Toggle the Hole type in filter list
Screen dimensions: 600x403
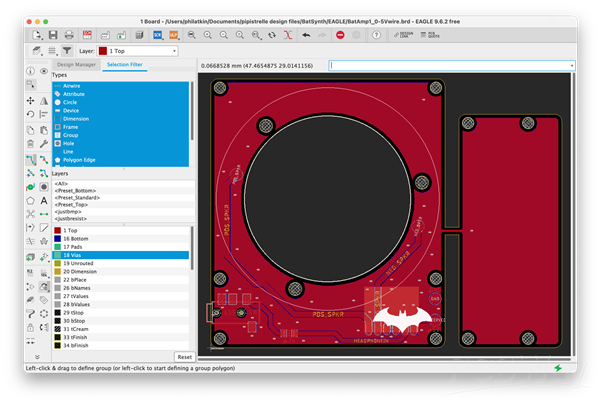point(68,143)
